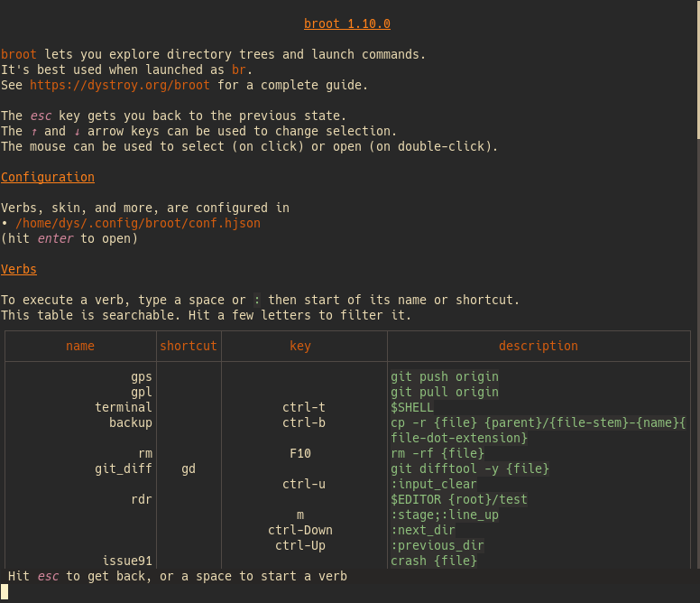Focus the command input line cursor
700x603 pixels.
click(x=5, y=592)
